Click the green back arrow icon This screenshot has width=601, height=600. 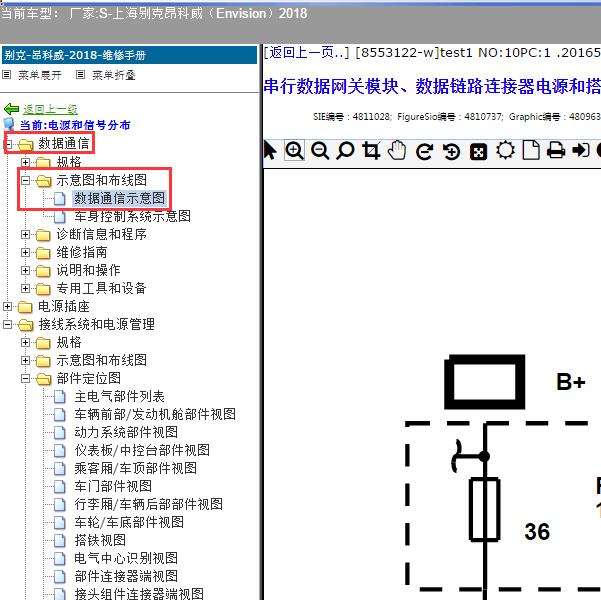tap(11, 109)
